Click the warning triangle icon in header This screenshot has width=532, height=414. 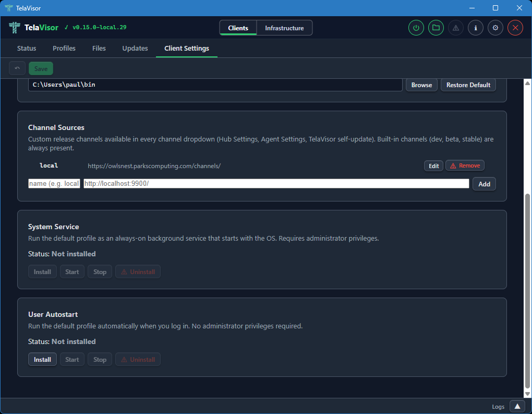(456, 28)
